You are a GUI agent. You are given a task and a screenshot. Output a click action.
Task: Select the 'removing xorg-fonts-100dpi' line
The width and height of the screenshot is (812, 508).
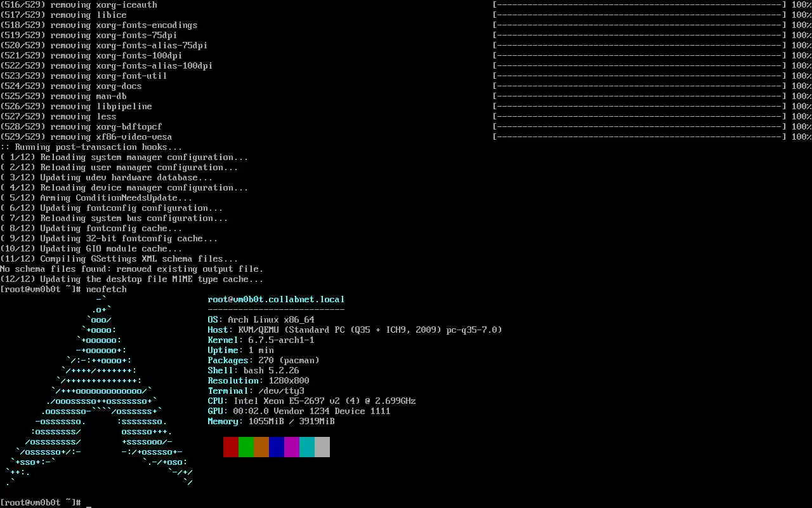(91, 56)
